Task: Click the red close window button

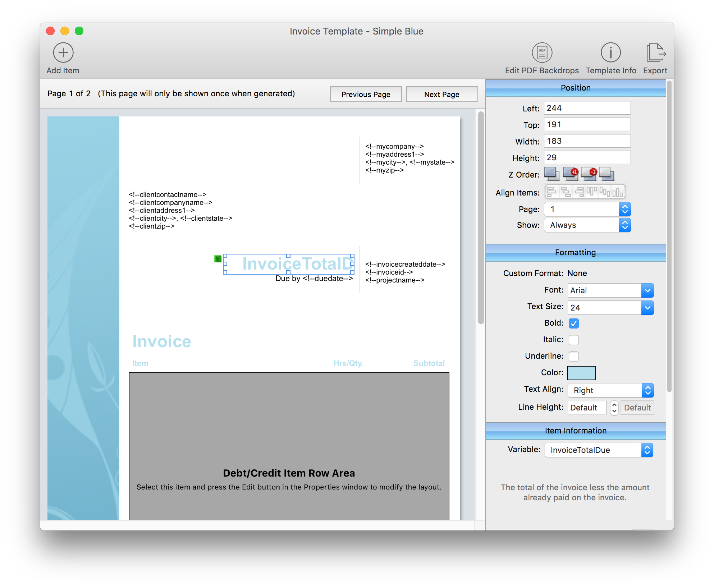Action: [x=50, y=31]
